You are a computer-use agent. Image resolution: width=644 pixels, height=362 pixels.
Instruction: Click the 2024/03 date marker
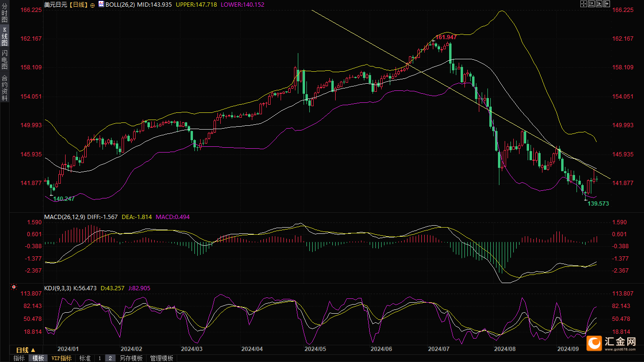192,349
